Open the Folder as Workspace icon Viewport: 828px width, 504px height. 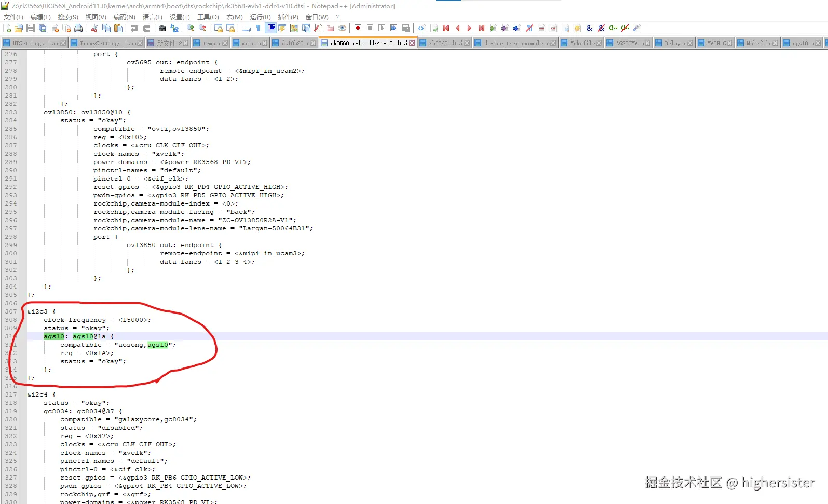330,28
